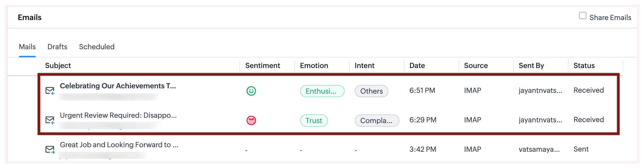Switch to the Drafts tab
Viewport: 644px width, 168px height.
[57, 47]
